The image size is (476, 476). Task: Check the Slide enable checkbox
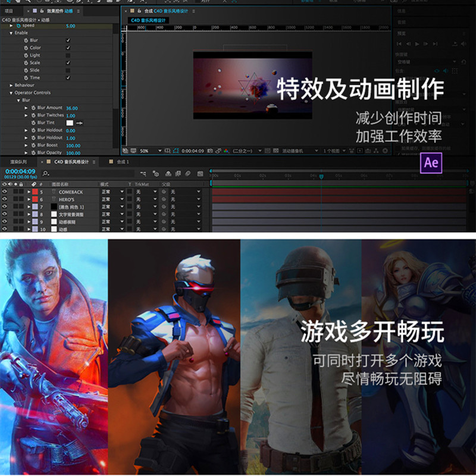68,70
